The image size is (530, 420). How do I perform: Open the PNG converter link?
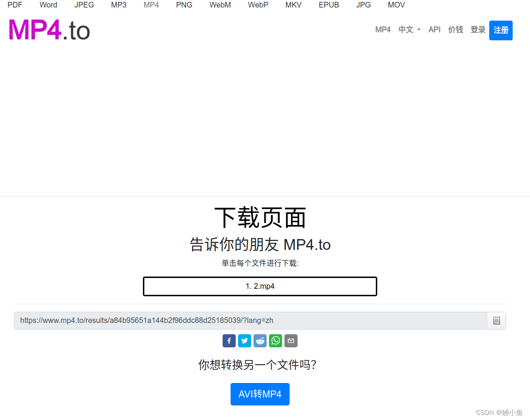click(184, 5)
